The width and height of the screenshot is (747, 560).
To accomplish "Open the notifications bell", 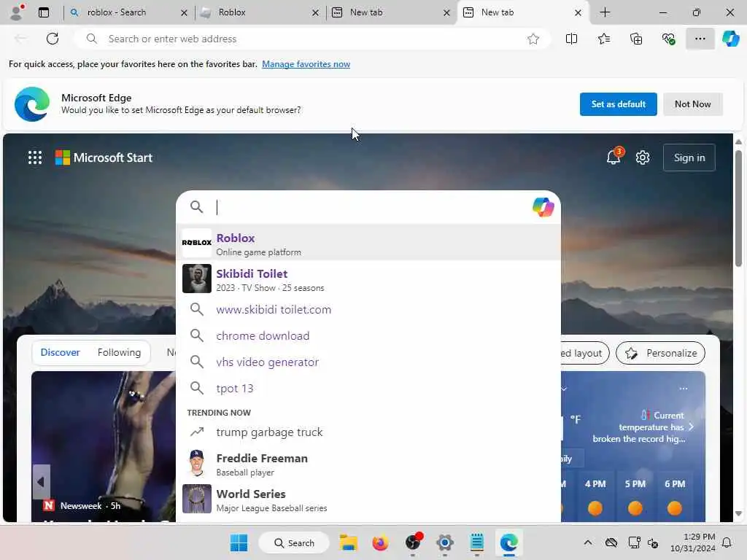I will coord(614,157).
